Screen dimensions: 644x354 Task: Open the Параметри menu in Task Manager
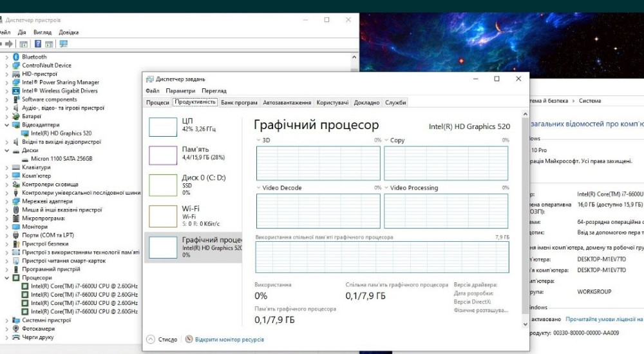180,91
